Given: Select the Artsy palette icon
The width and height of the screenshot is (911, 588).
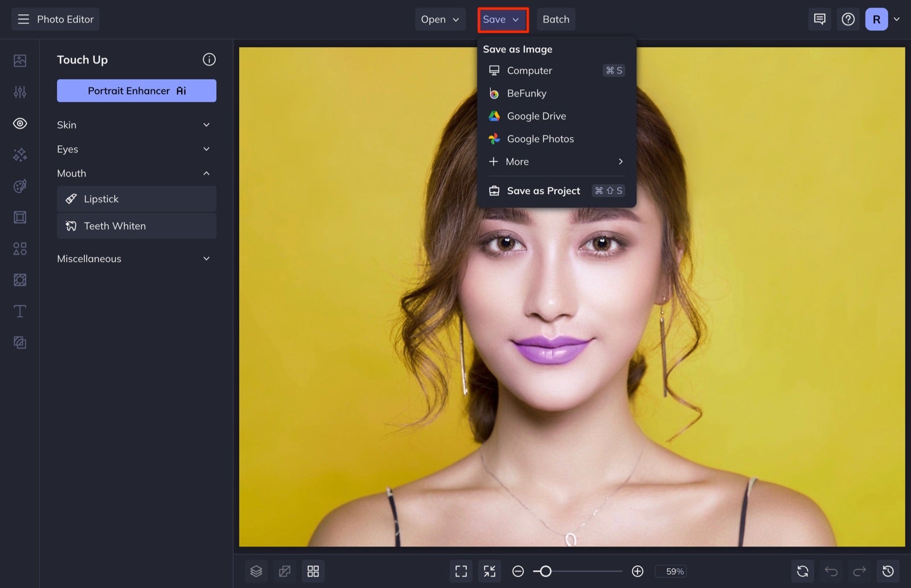Looking at the screenshot, I should click(19, 186).
